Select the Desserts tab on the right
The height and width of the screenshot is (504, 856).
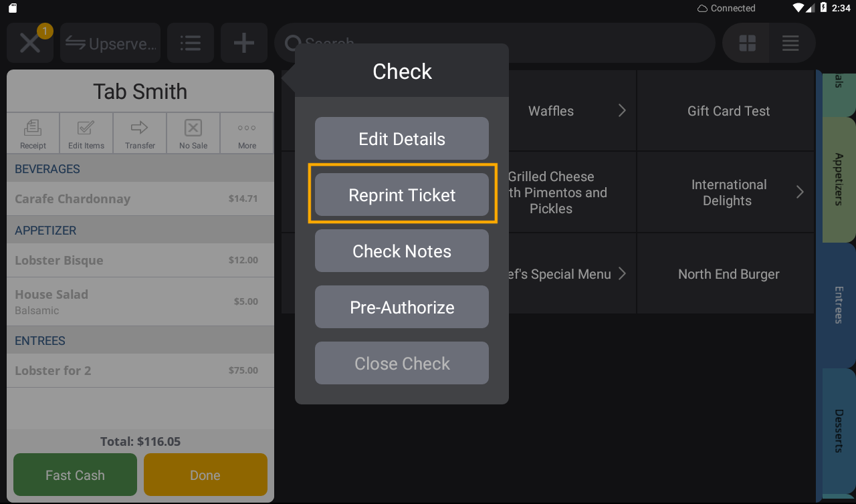(x=838, y=428)
